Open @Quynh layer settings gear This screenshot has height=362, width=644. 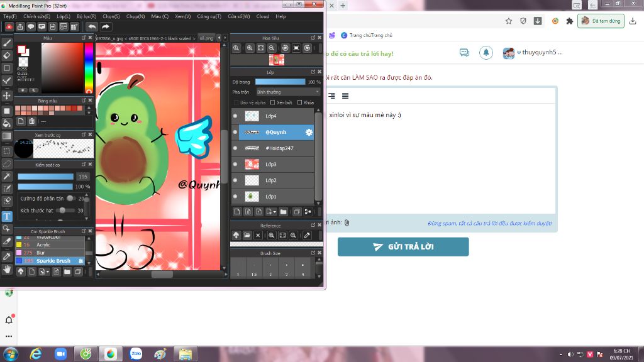tap(309, 132)
